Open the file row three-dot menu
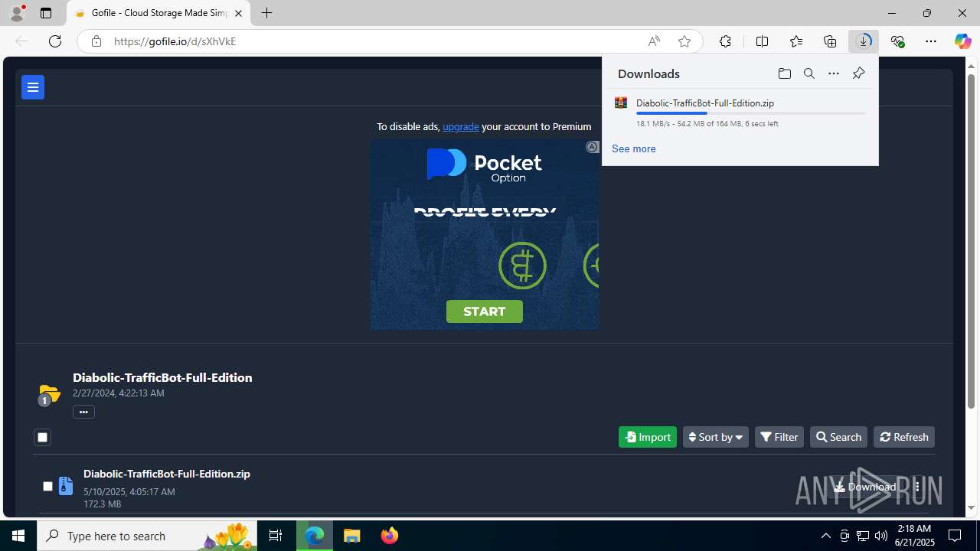 pyautogui.click(x=917, y=487)
